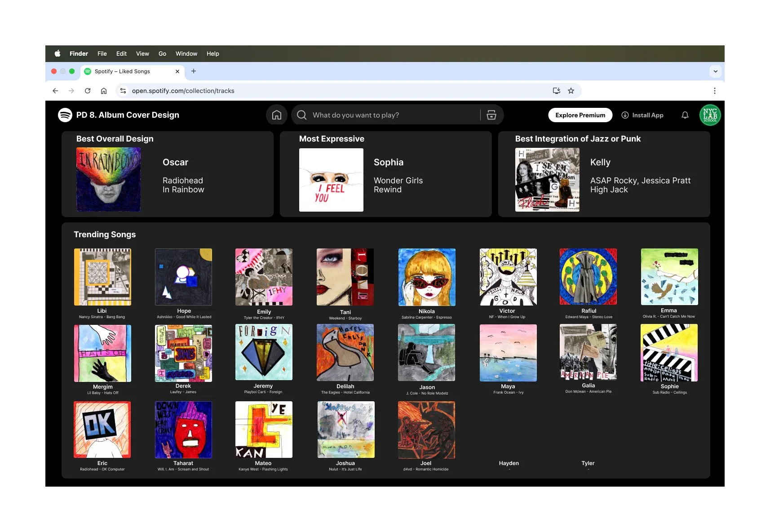Select Galia's American Pie cover

tap(588, 352)
